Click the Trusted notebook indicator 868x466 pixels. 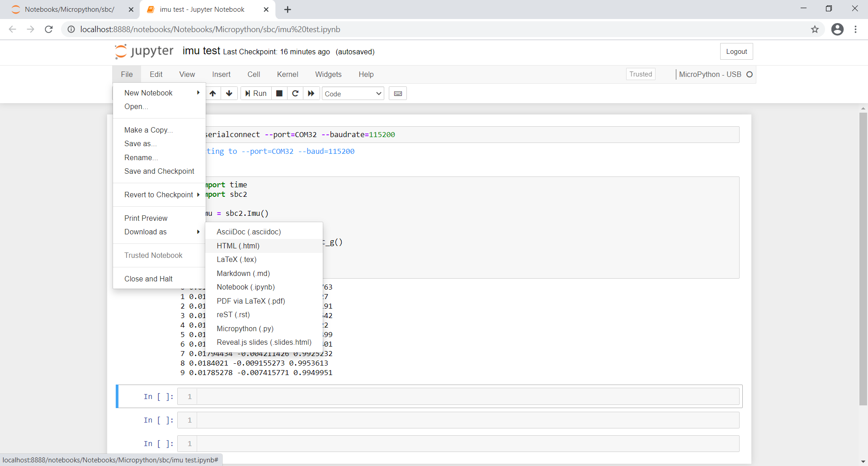pos(641,74)
